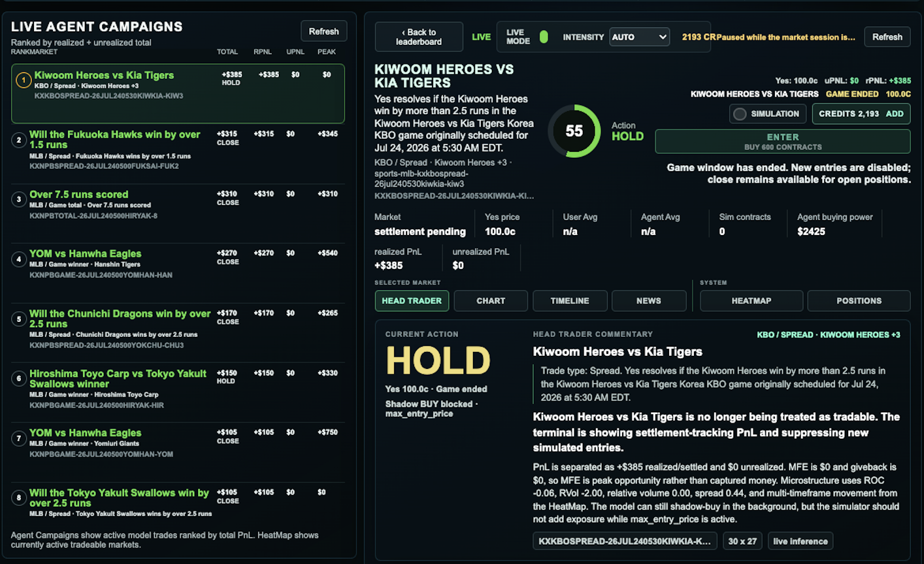The width and height of the screenshot is (924, 564).
Task: Switch to the Timeline tab
Action: tap(570, 301)
